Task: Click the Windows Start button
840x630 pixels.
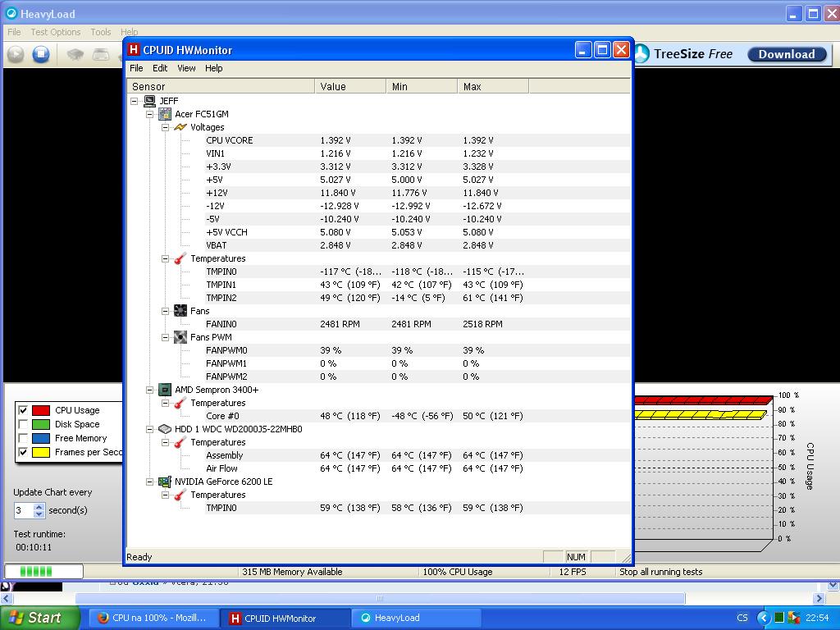Action: coord(36,618)
